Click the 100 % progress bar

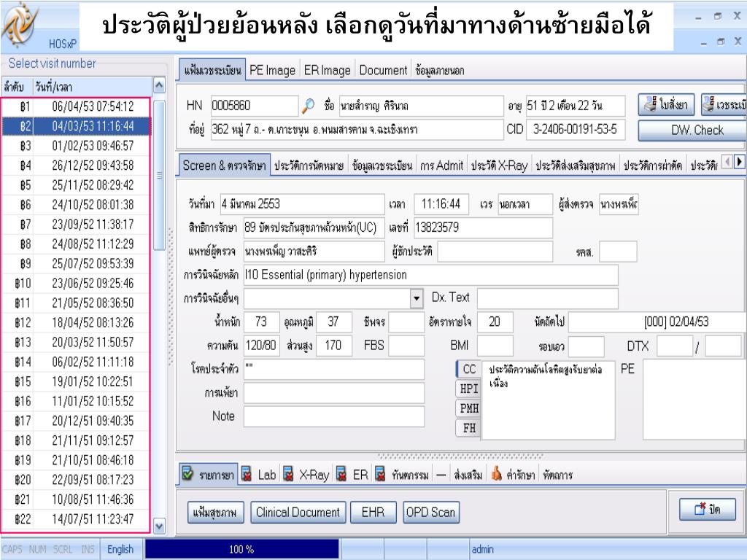242,549
